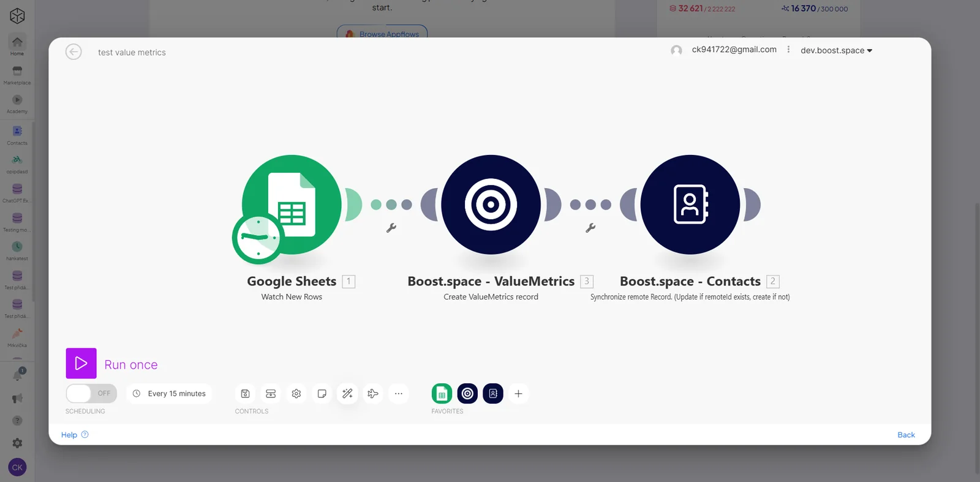Screen dimensions: 980x482
Task: Rename the scenario title 'test value metrics'
Action: click(x=132, y=53)
